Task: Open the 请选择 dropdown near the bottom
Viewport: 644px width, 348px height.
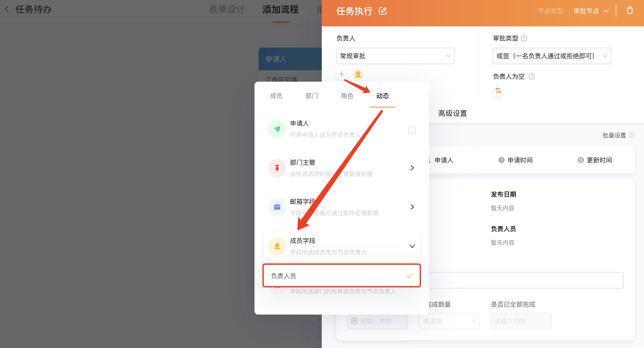Action: coord(449,321)
